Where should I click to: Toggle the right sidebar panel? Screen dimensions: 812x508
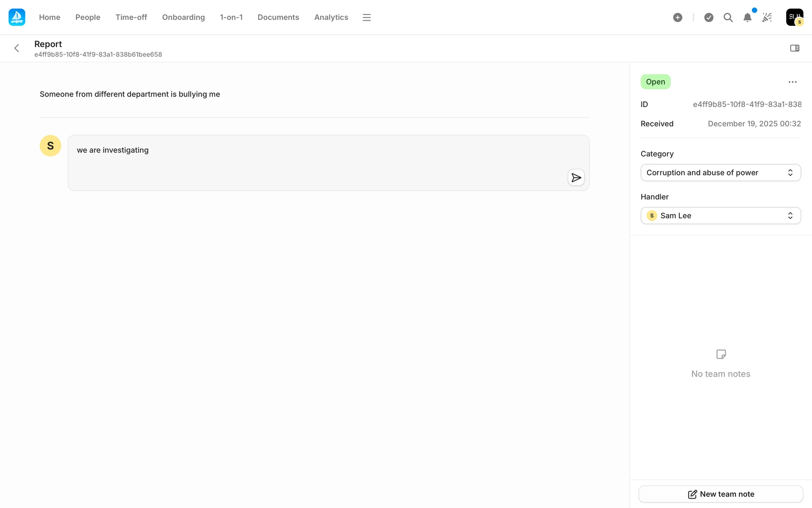(x=795, y=48)
